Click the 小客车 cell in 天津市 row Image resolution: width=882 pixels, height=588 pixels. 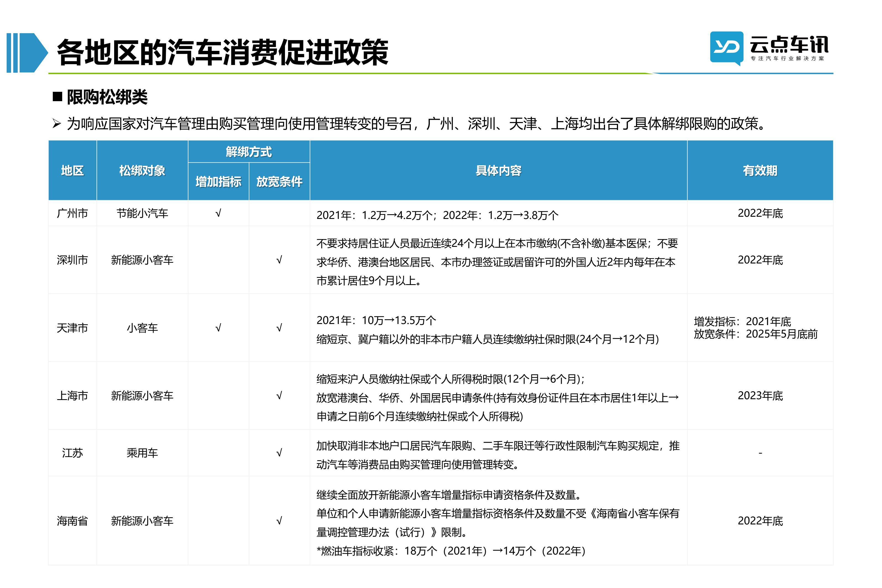[x=142, y=328]
